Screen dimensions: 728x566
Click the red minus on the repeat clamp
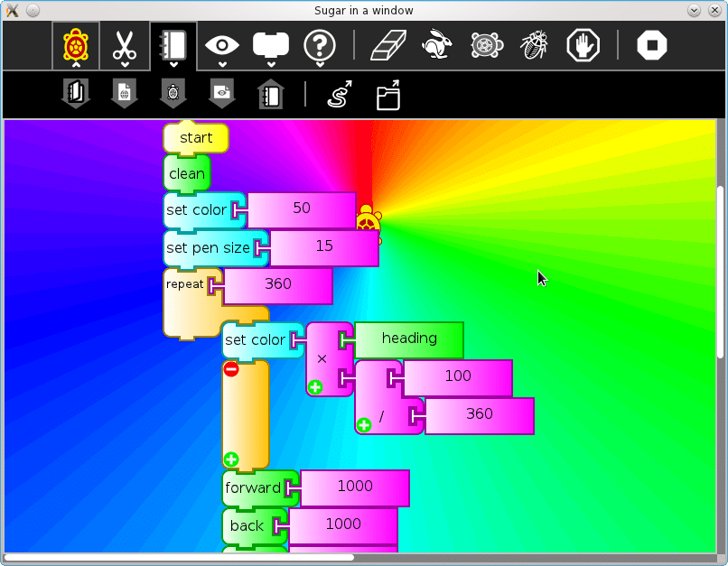click(x=230, y=368)
